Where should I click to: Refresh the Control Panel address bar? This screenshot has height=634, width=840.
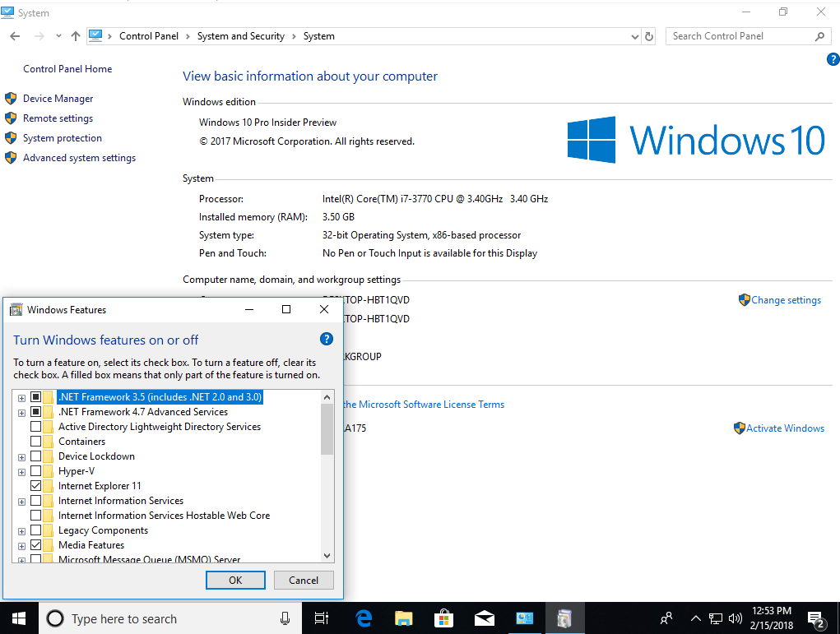pos(649,36)
